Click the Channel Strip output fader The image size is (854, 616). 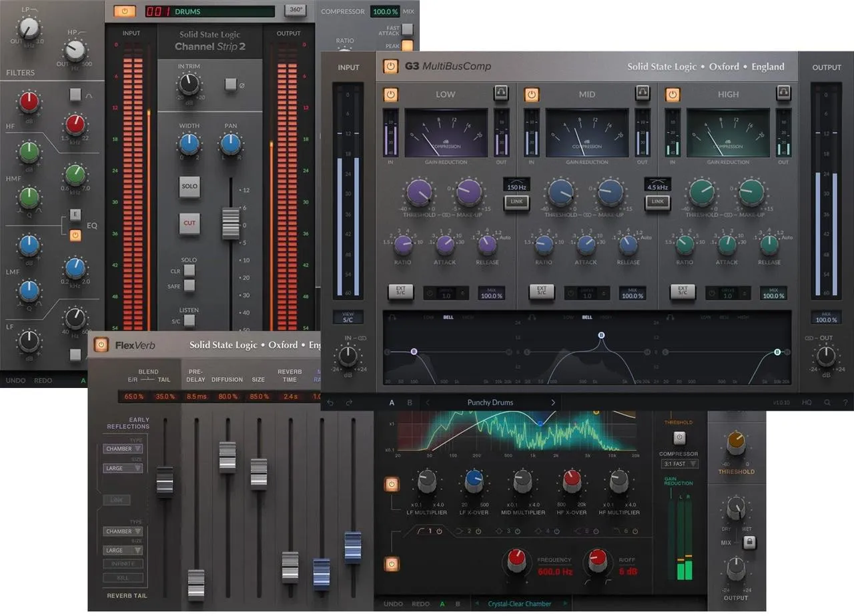point(230,224)
